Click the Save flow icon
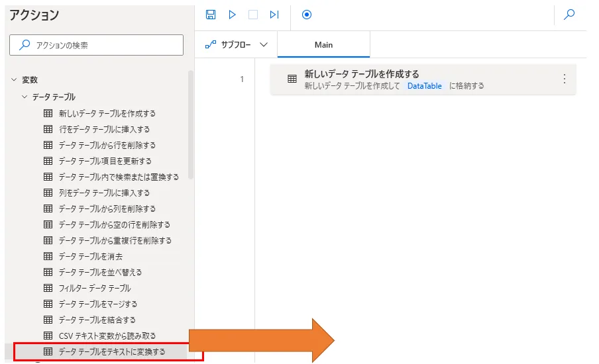599x364 pixels. pos(211,15)
